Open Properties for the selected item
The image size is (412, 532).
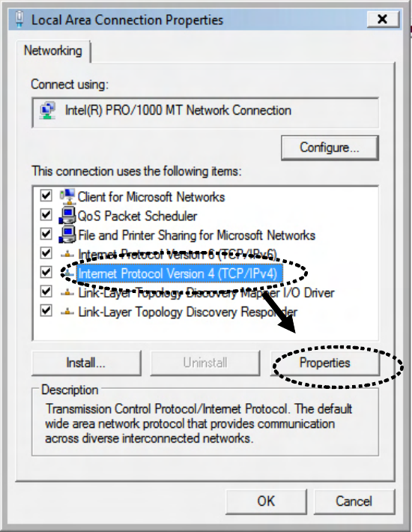(x=324, y=363)
